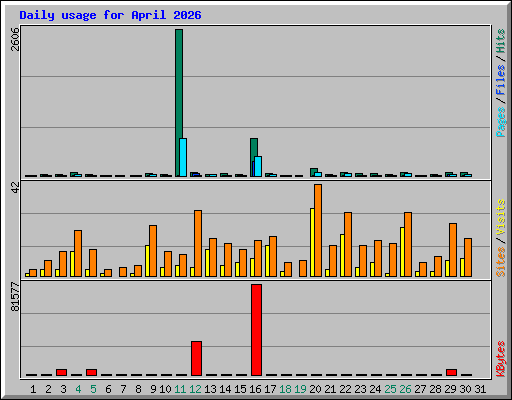Click the yellow bar for day 20
The width and height of the screenshot is (512, 400).
coord(312,242)
